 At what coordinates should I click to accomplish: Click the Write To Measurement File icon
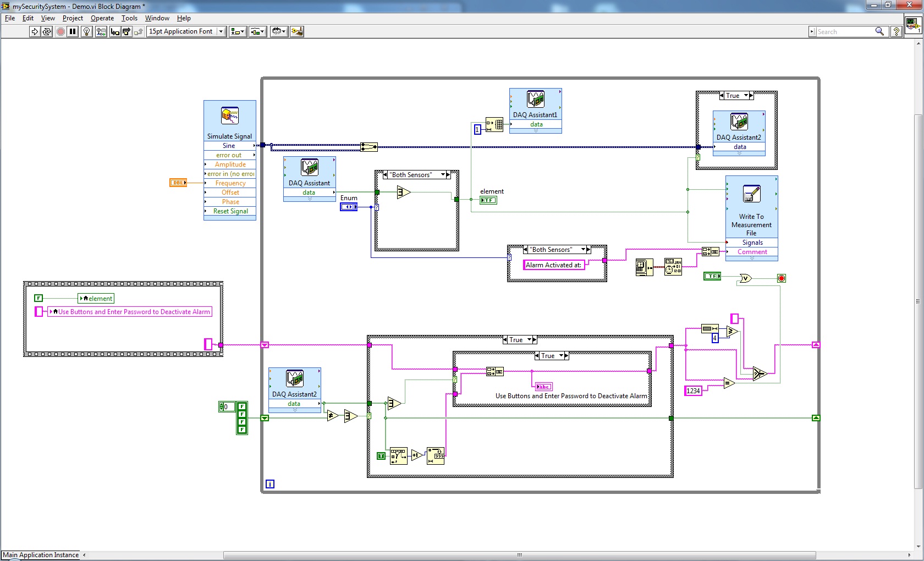pyautogui.click(x=751, y=194)
